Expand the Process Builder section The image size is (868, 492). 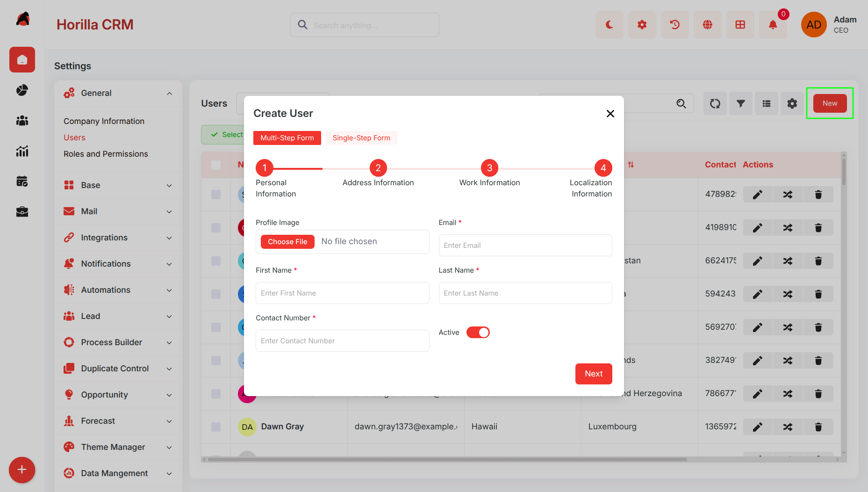pyautogui.click(x=118, y=342)
